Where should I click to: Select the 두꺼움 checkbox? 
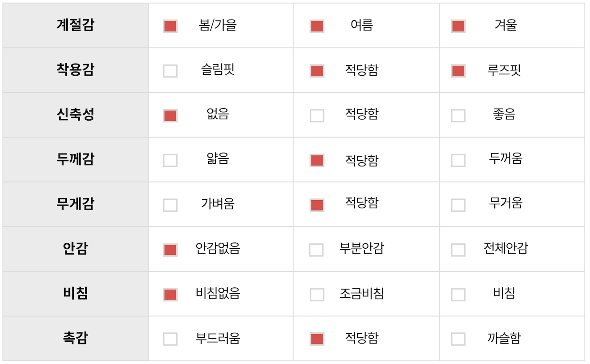458,160
